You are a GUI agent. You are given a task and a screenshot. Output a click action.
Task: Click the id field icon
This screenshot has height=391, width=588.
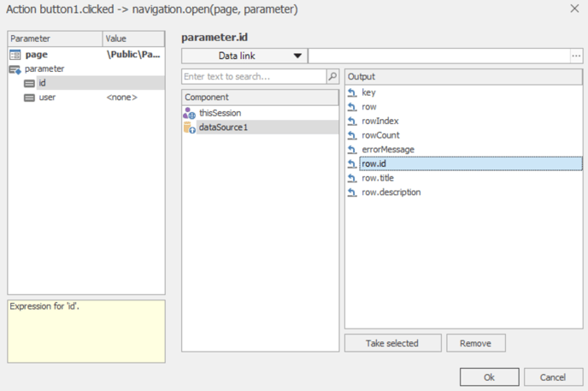(x=29, y=83)
